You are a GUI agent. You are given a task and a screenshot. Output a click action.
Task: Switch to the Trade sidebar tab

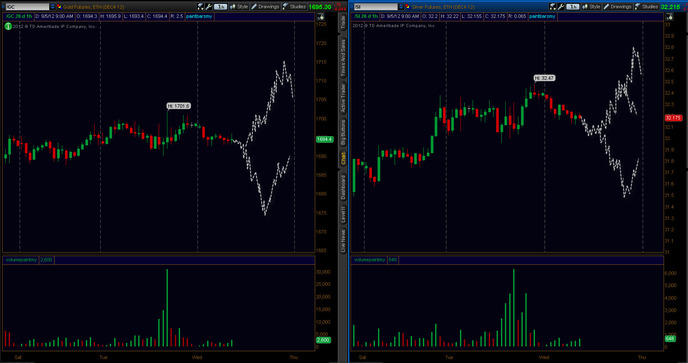coord(343,22)
